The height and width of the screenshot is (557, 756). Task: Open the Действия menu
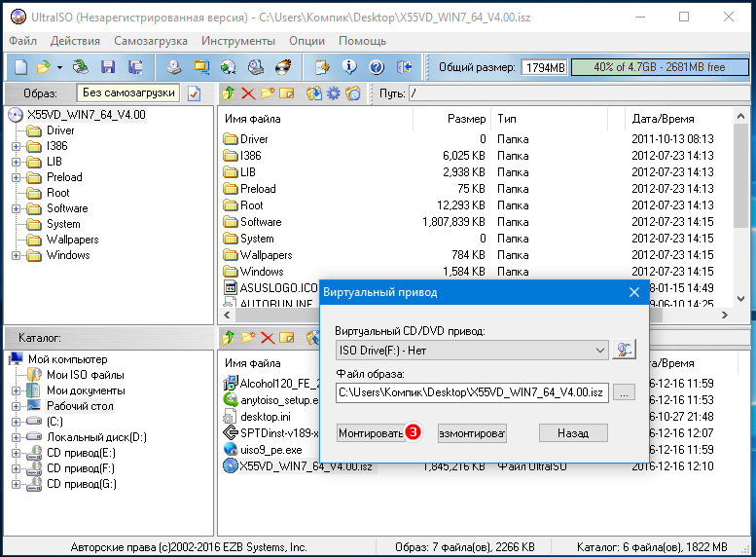tap(75, 41)
